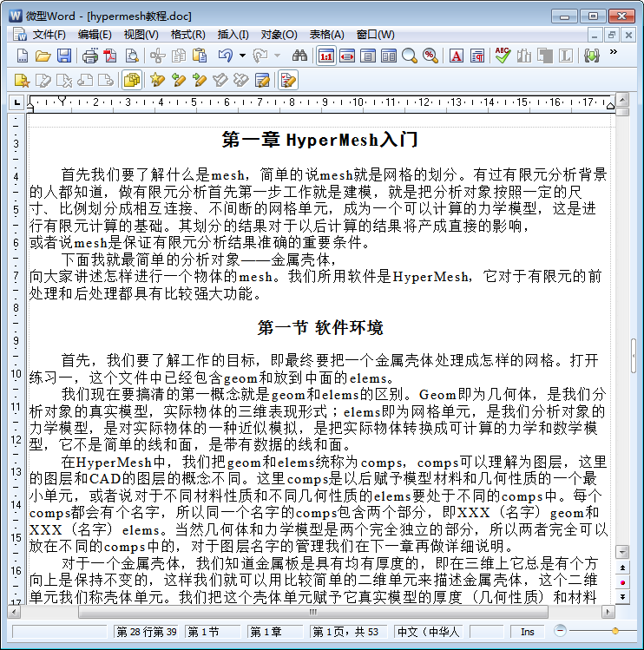Screen dimensions: 644x650
Task: Click the delete note X icon
Action: click(64, 80)
